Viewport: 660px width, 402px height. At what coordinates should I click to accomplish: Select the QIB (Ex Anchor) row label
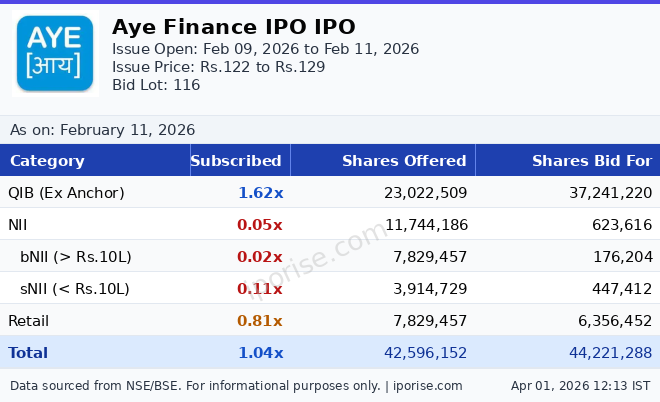(x=66, y=193)
